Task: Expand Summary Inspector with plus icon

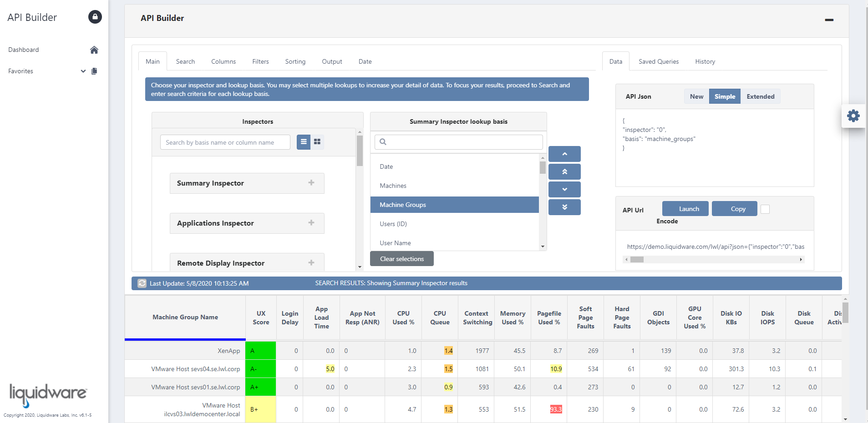Action: click(311, 183)
